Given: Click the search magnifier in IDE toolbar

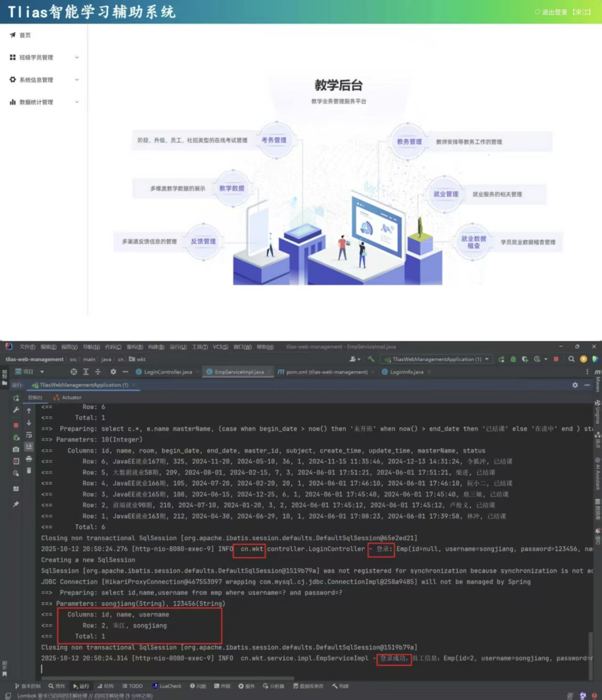Looking at the screenshot, I should pos(571,359).
